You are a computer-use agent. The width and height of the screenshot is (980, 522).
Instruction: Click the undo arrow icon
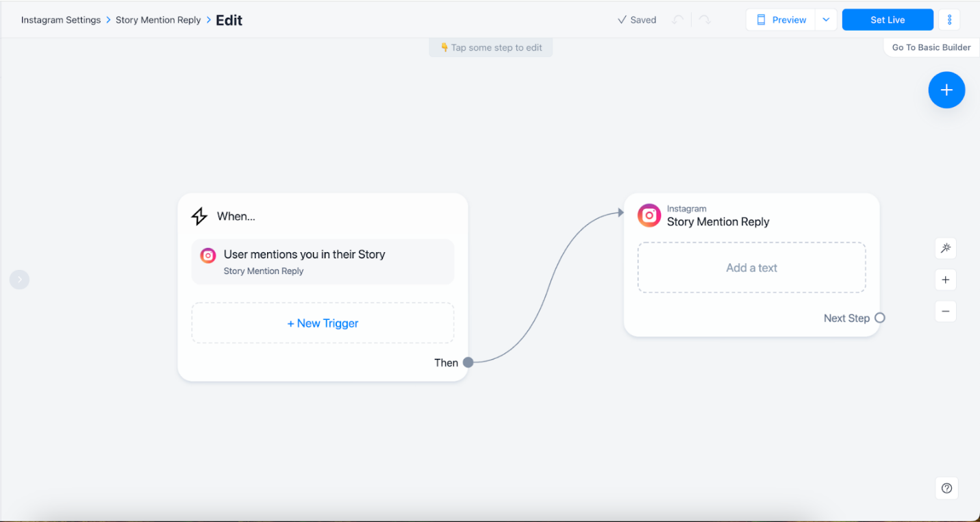pyautogui.click(x=678, y=20)
